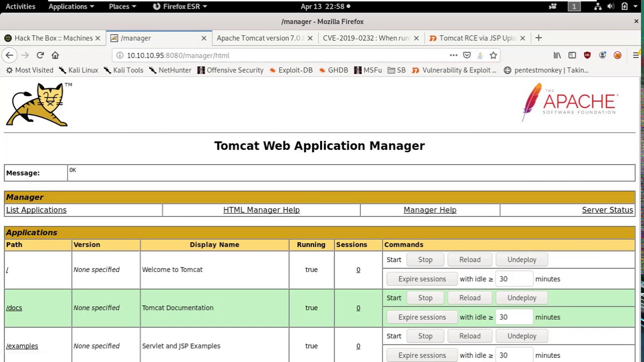The image size is (644, 362).
Task: Save the page to Pocket
Action: pos(467,55)
